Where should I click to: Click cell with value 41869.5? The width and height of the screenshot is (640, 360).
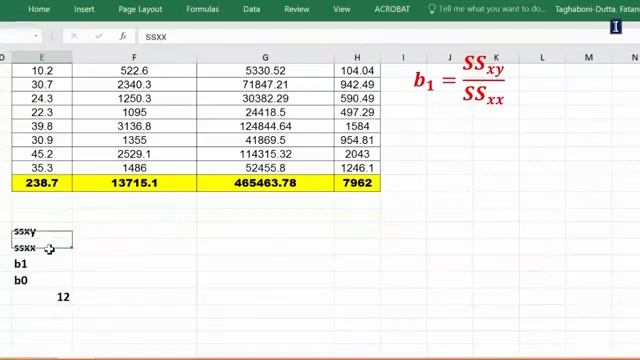pyautogui.click(x=265, y=140)
